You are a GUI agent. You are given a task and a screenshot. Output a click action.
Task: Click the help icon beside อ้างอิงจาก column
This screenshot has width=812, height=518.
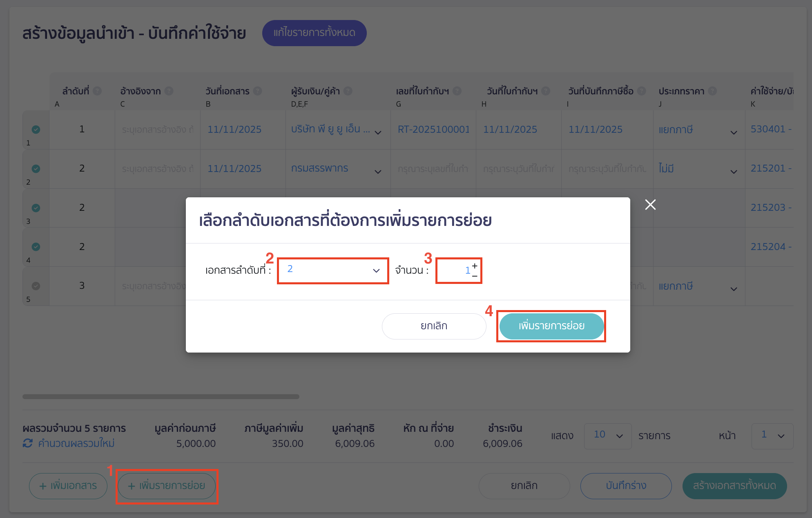pyautogui.click(x=170, y=91)
